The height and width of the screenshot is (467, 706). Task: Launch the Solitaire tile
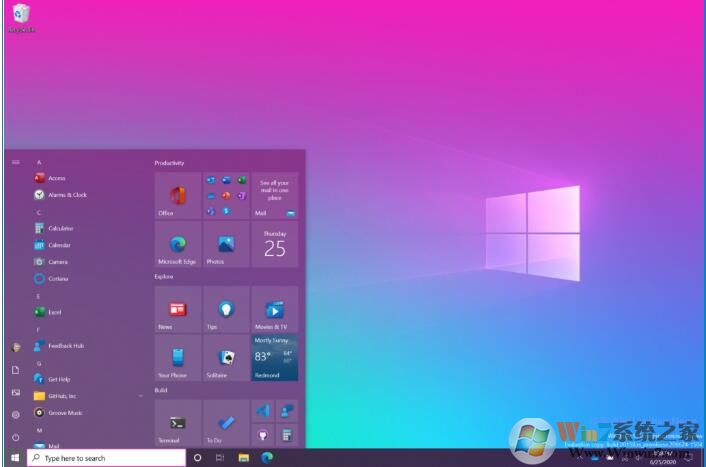pos(226,358)
